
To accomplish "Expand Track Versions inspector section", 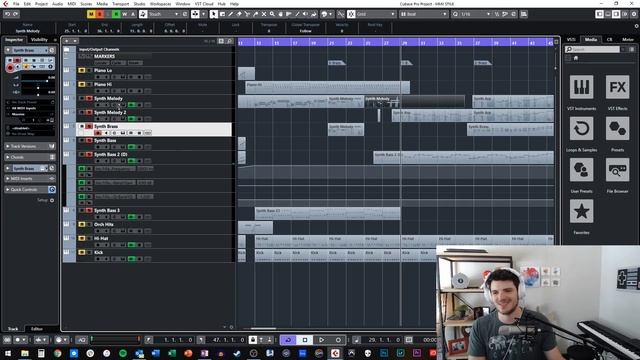I will [x=30, y=146].
